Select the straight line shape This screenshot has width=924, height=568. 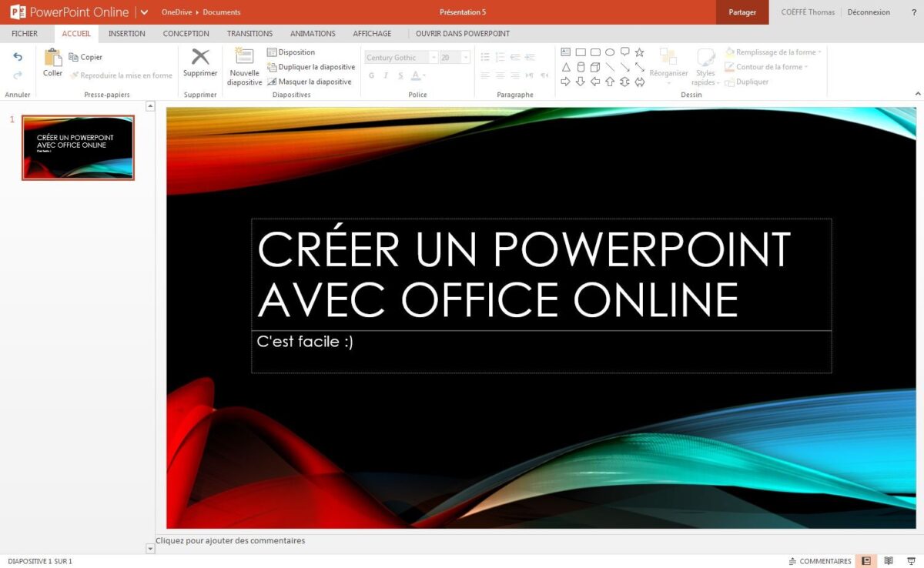pyautogui.click(x=610, y=67)
